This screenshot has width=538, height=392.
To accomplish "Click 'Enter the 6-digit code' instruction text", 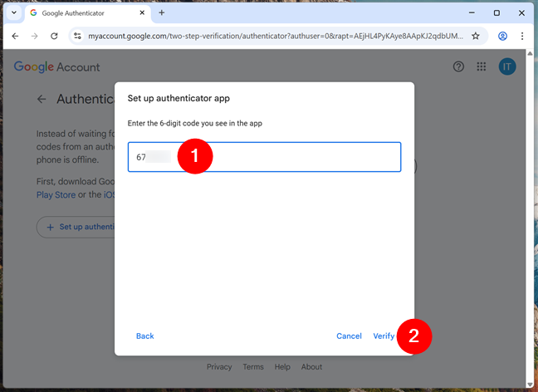I will 195,123.
